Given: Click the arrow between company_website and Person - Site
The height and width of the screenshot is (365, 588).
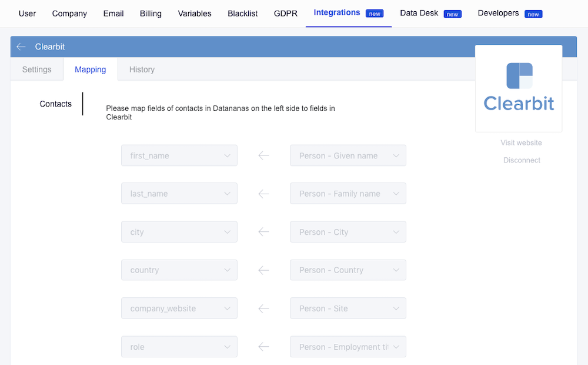Looking at the screenshot, I should tap(263, 308).
